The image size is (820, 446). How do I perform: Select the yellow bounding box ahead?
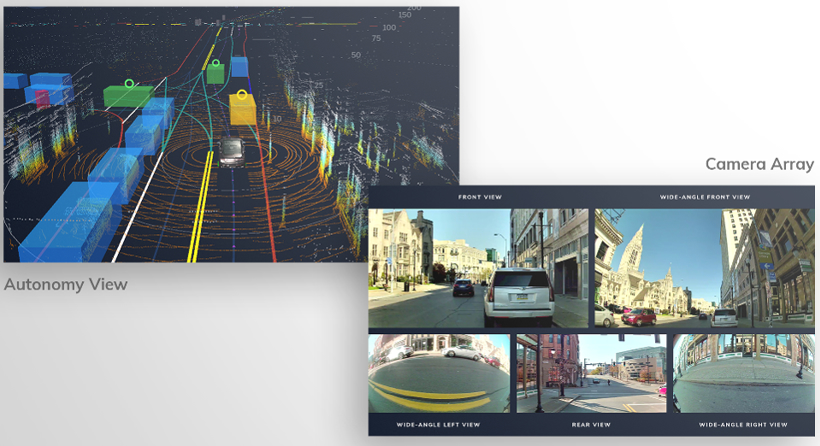243,109
